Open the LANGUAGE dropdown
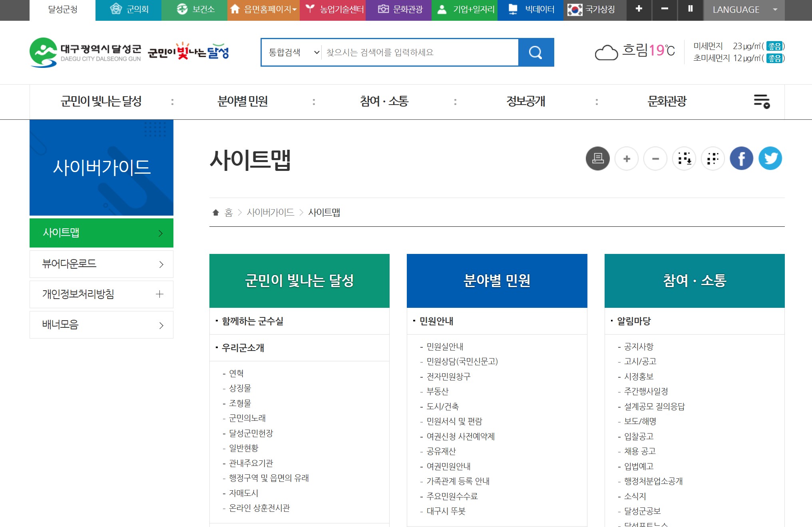 point(744,10)
